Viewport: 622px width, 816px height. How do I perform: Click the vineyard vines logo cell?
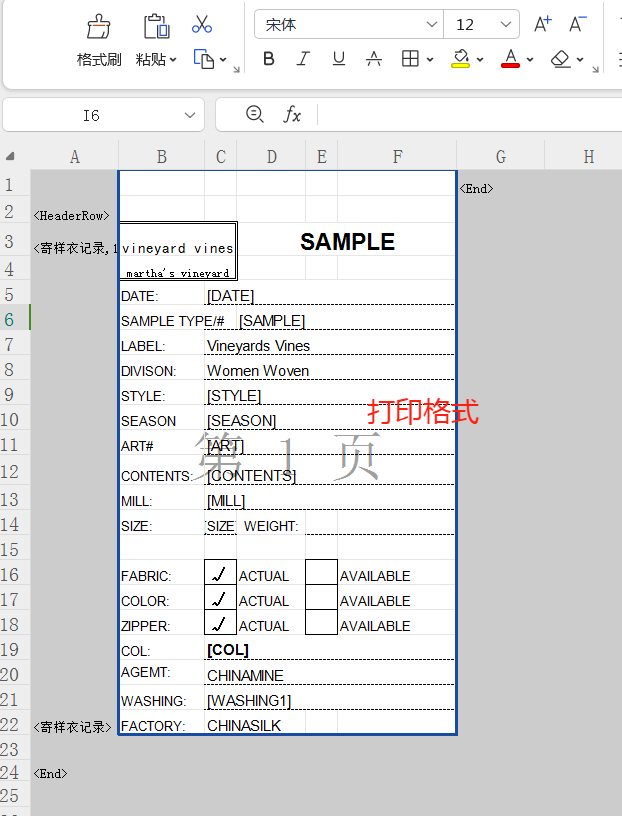point(178,251)
